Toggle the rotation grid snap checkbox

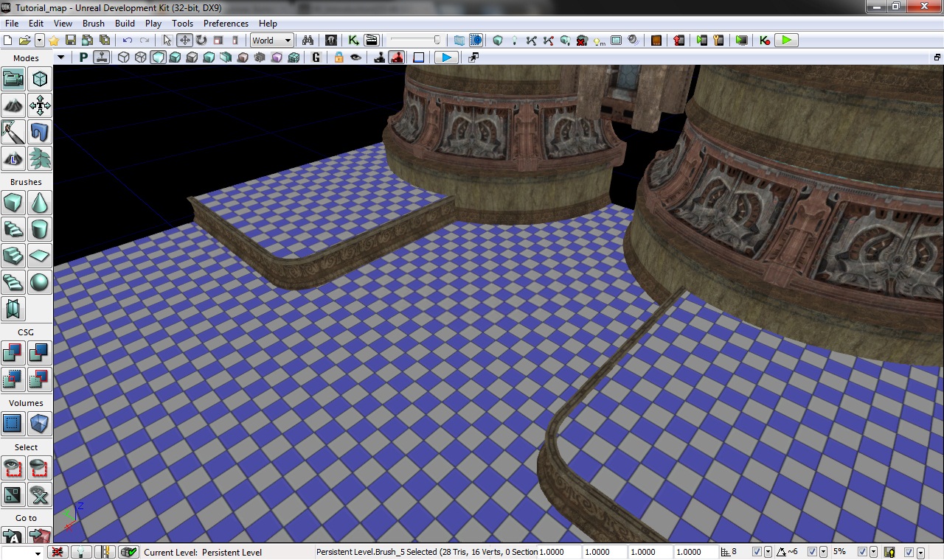812,552
